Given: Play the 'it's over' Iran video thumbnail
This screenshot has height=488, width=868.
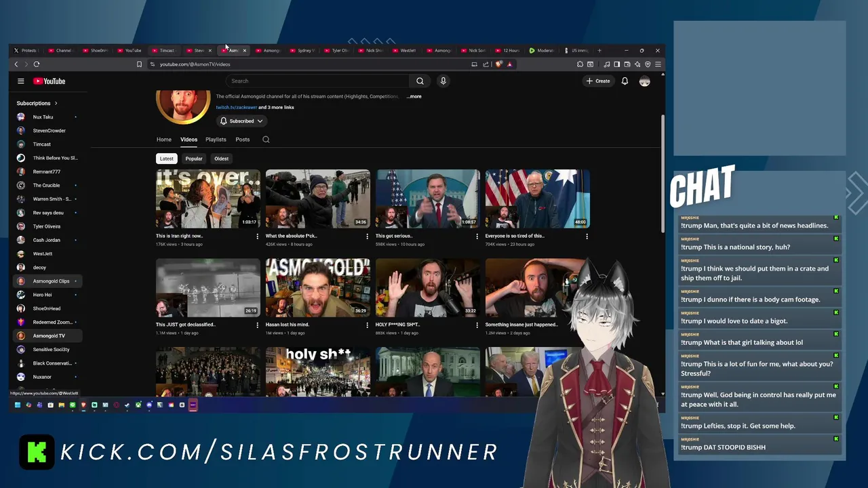Looking at the screenshot, I should [x=208, y=199].
